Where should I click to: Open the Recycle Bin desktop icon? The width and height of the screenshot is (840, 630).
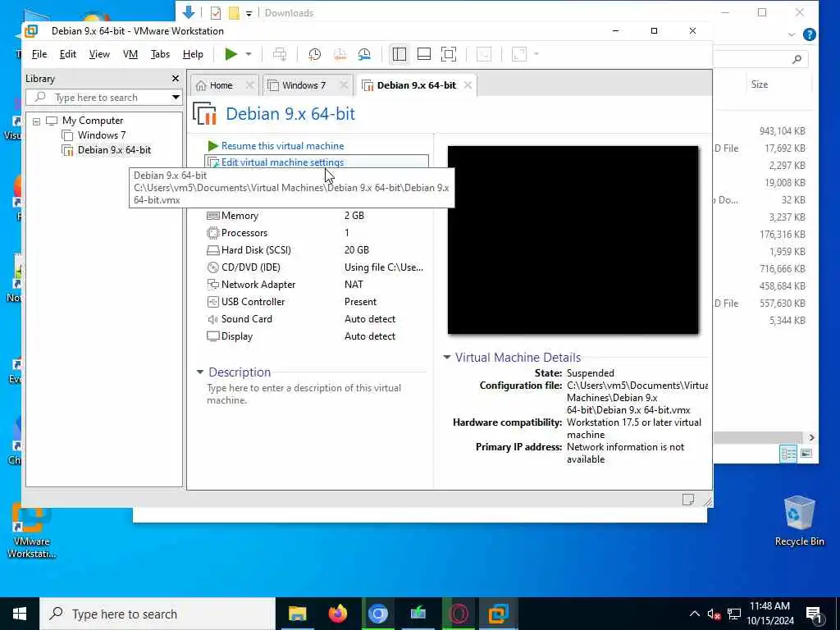coord(799,520)
